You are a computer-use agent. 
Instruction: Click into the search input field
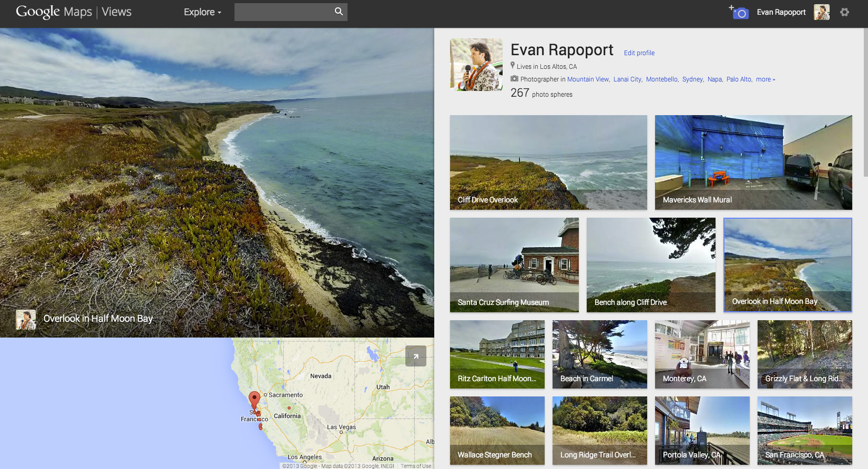[x=283, y=12]
